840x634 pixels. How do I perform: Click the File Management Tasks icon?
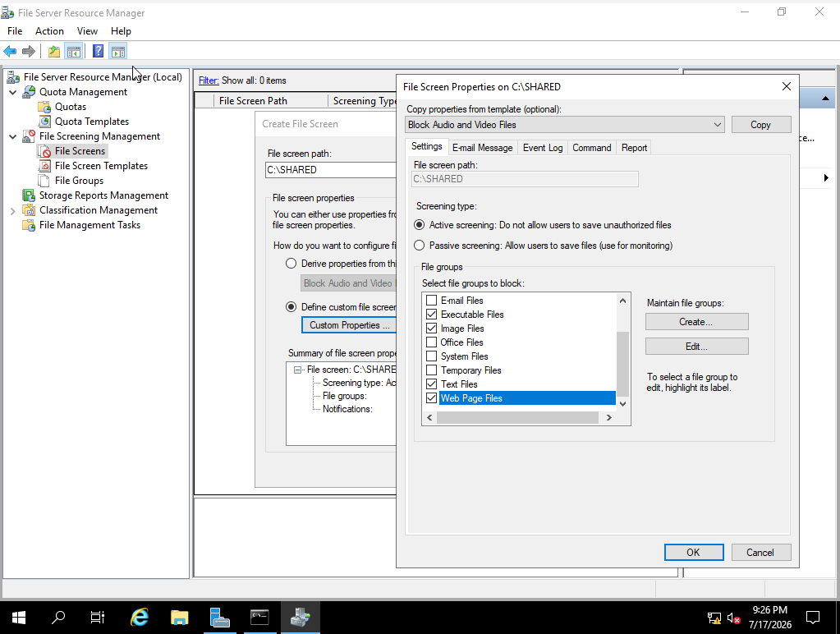(x=29, y=225)
